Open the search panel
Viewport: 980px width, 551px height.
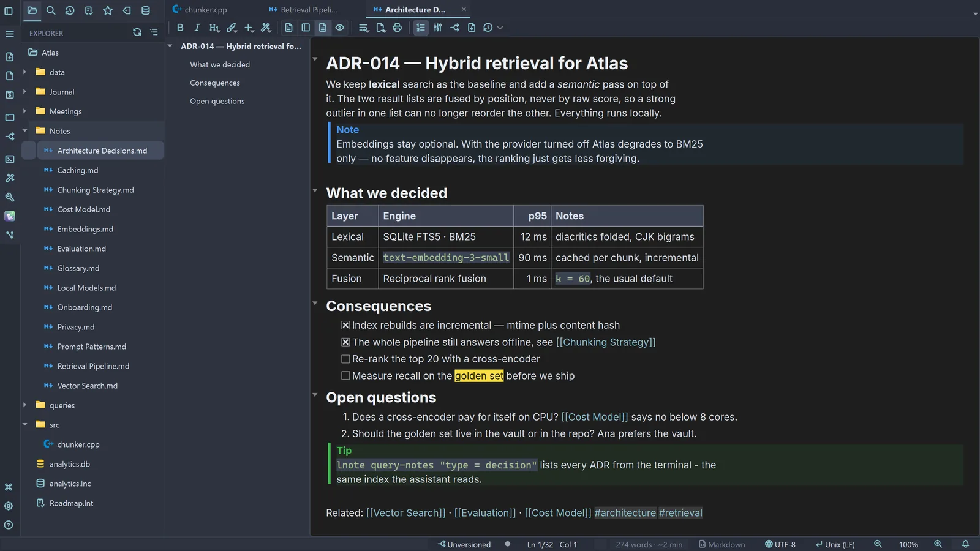(x=51, y=10)
